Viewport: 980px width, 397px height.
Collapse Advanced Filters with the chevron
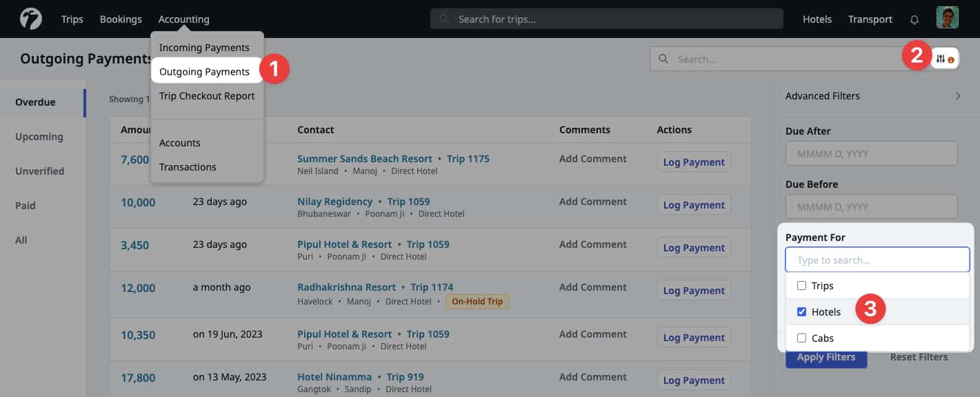point(958,96)
